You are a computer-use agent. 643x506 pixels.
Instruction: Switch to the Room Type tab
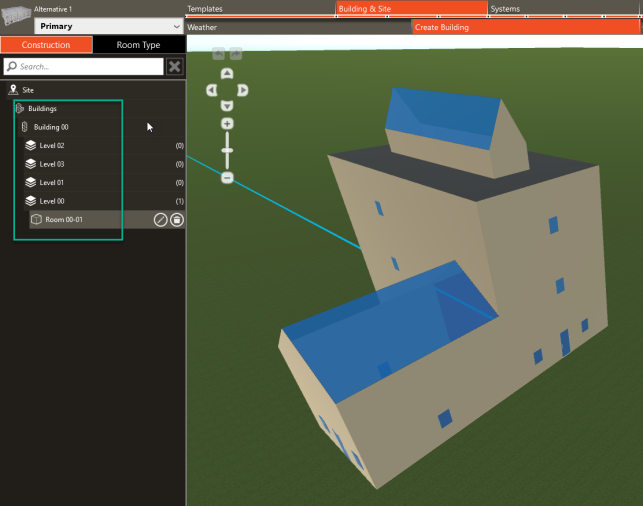point(139,45)
